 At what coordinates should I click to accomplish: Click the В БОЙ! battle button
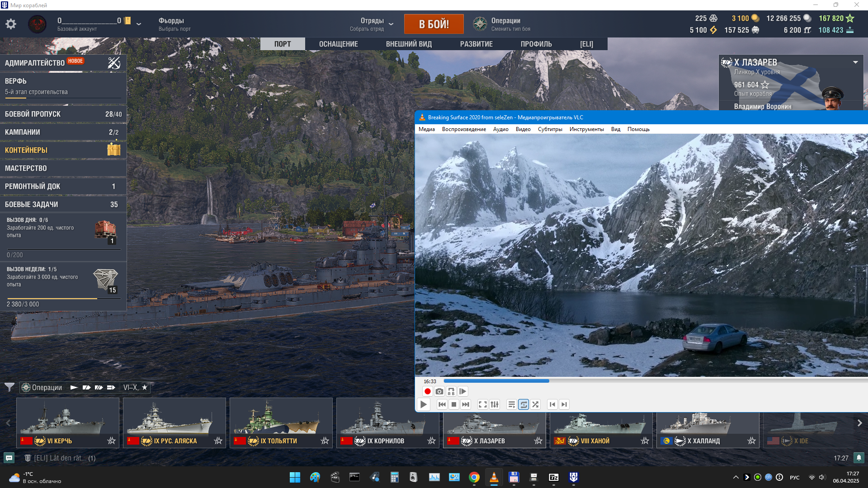[434, 24]
